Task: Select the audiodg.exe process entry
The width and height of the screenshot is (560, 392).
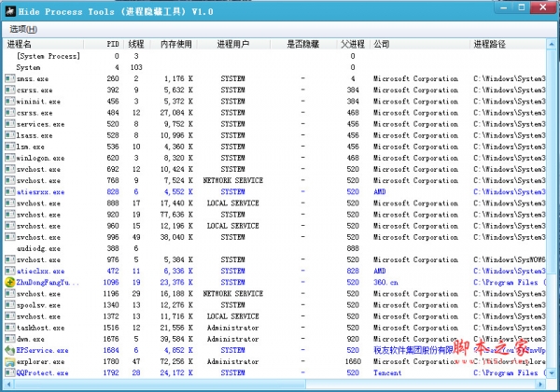Action: [37, 248]
